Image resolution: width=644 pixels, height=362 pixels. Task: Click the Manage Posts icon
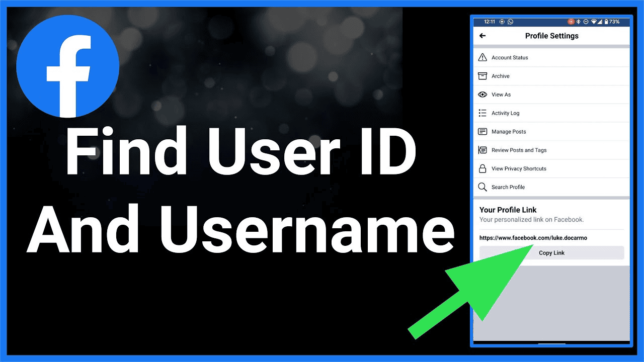[482, 132]
